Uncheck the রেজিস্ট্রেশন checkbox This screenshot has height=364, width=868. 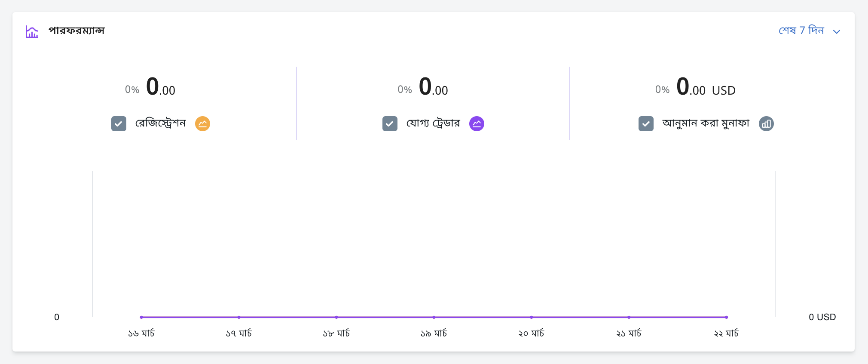pyautogui.click(x=119, y=123)
